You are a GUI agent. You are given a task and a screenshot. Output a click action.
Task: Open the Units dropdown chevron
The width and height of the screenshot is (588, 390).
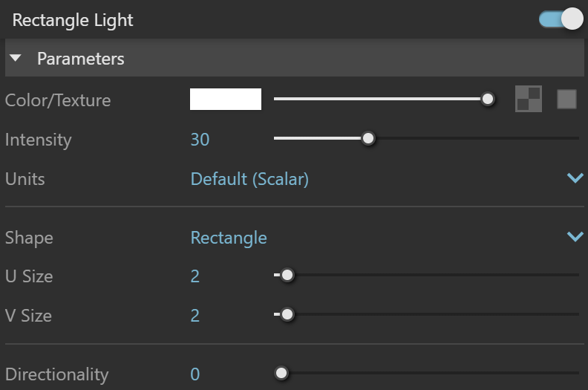[x=575, y=178]
